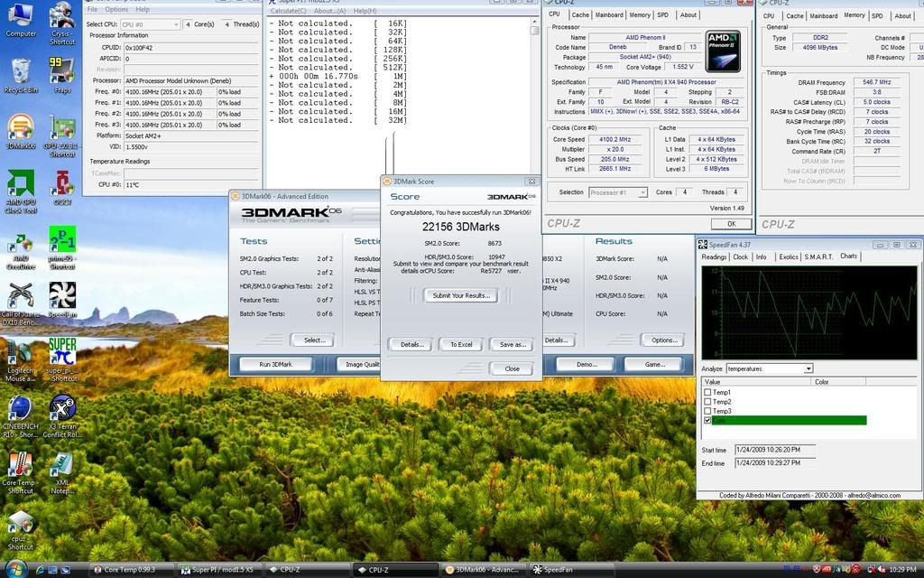Click Close button in 3DMark Score dialog

pos(513,368)
